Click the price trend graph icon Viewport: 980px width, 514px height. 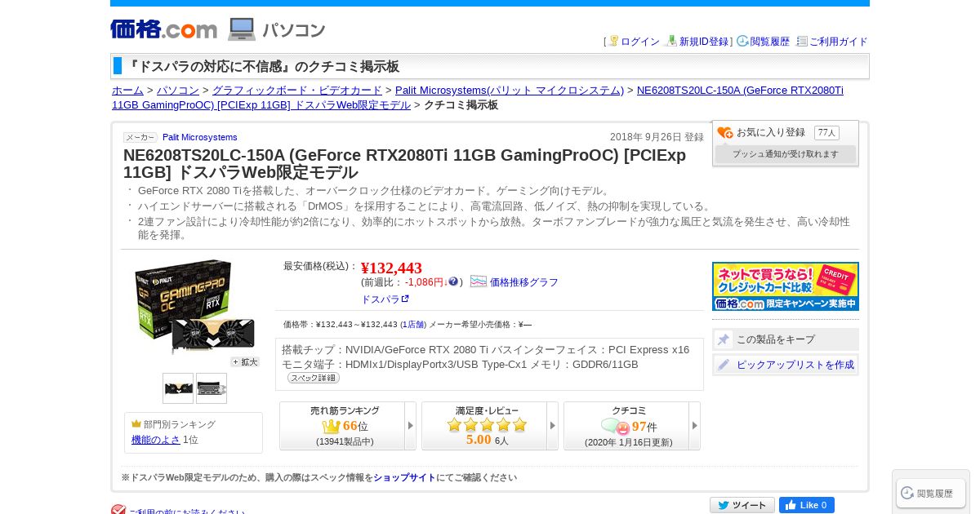479,281
